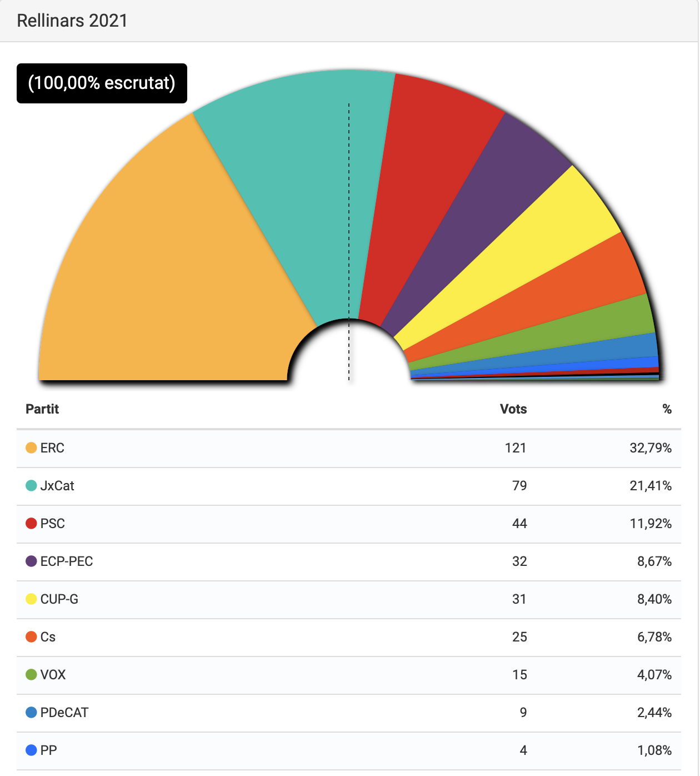Screen dimensions: 700x776
Task: Click the PP bright blue legend dot
Action: pos(31,750)
